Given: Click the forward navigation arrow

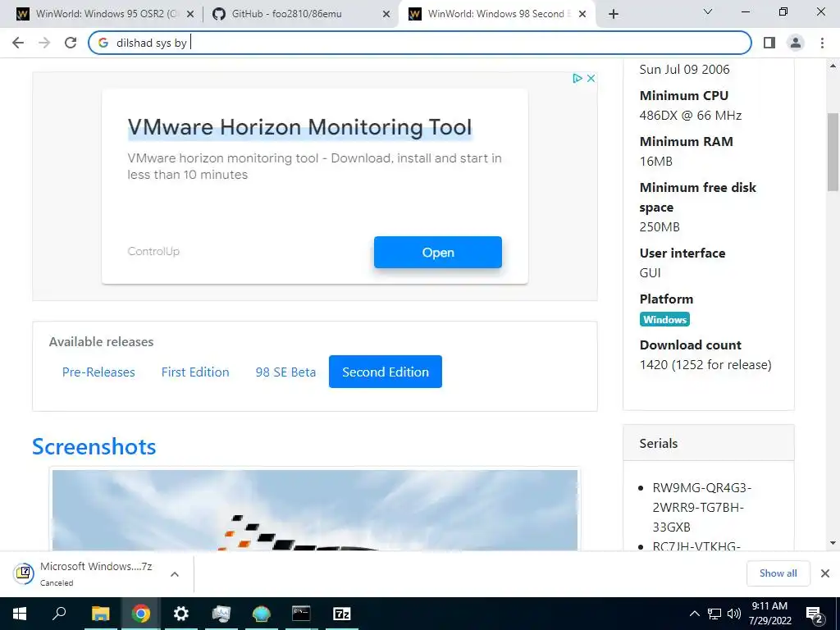Looking at the screenshot, I should point(44,43).
